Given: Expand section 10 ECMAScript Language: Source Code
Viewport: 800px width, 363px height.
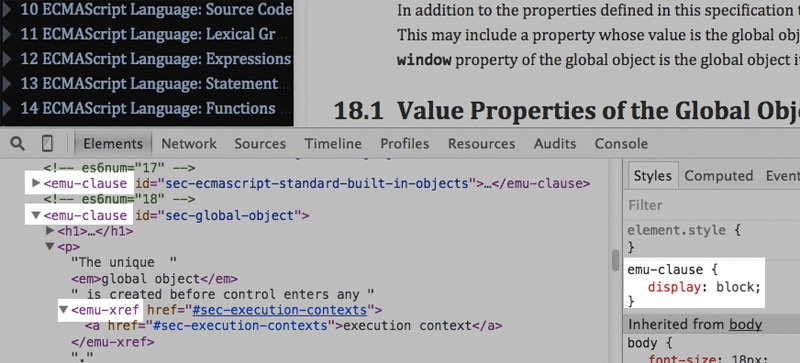Looking at the screenshot, I should tap(6, 10).
